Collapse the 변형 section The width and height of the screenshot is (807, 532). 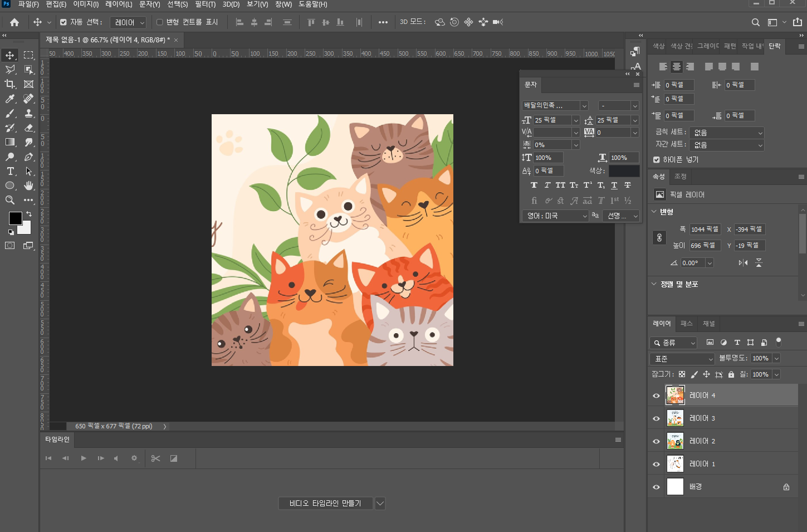(x=654, y=212)
